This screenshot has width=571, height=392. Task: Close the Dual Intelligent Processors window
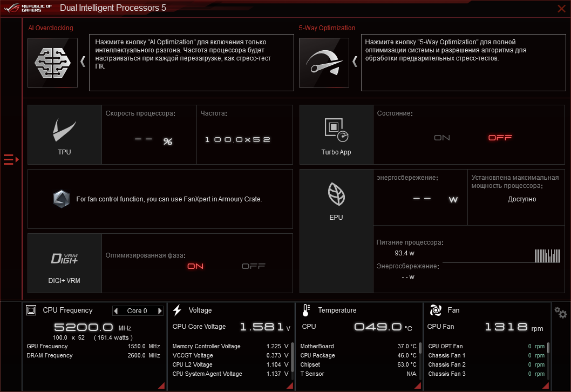561,9
